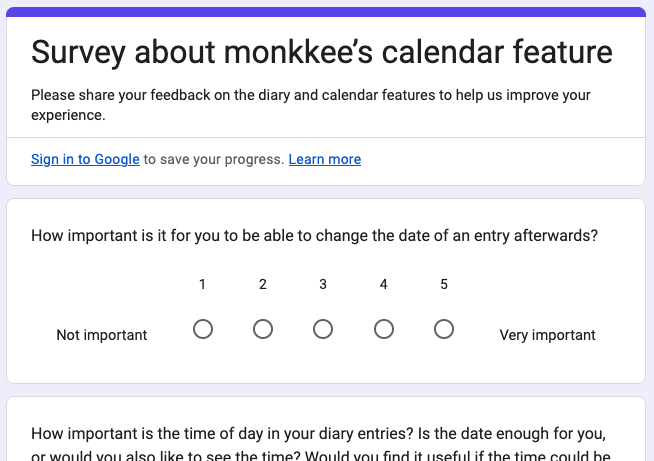Click the time of day question text

[x=320, y=443]
